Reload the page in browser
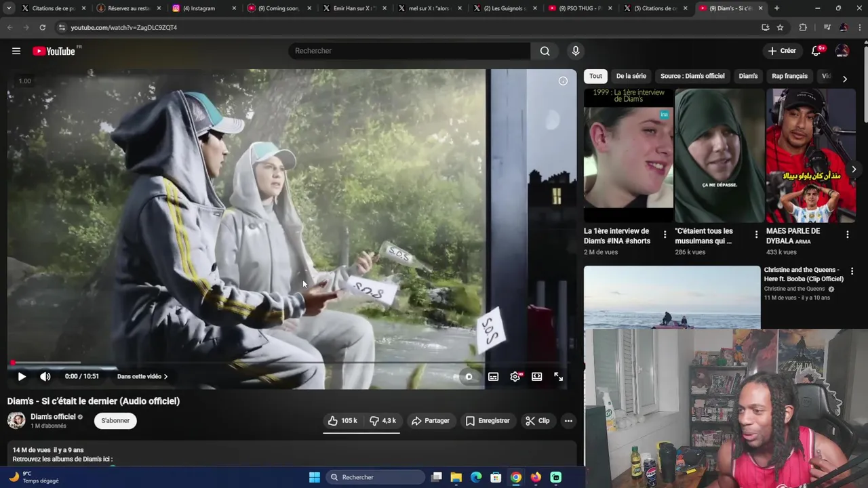 [42, 27]
